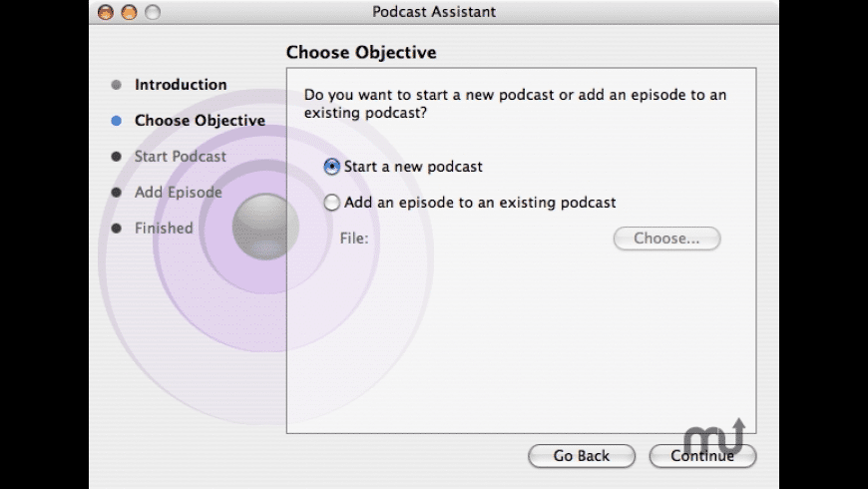Click the File: label under the radio options
Viewport: 868px width, 489px height.
point(353,239)
